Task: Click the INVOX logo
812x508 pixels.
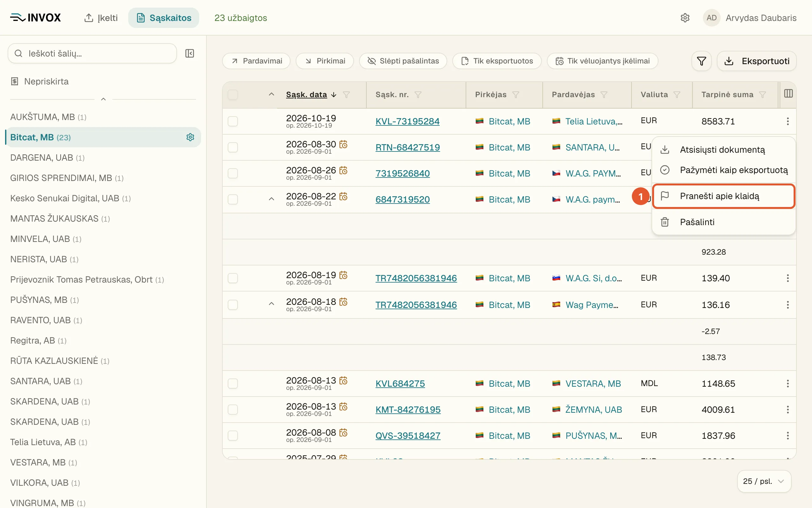Action: tap(35, 17)
